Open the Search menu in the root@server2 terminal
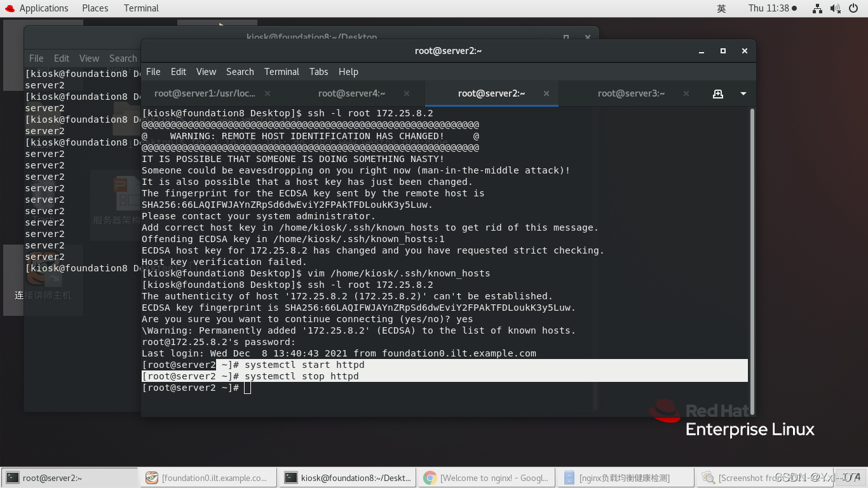This screenshot has height=488, width=868. pyautogui.click(x=240, y=72)
